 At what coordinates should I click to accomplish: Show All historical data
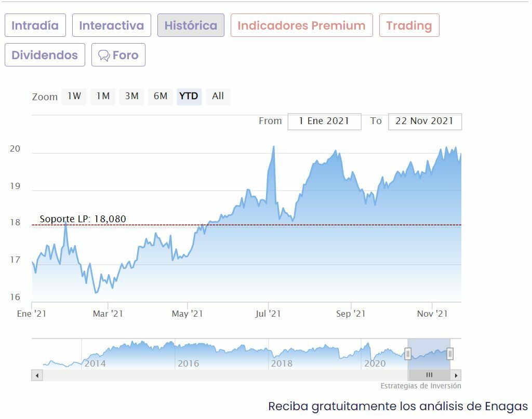(218, 97)
